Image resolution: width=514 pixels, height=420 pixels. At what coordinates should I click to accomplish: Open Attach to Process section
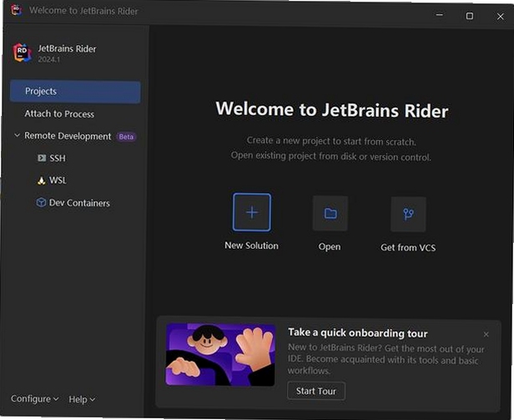[59, 114]
